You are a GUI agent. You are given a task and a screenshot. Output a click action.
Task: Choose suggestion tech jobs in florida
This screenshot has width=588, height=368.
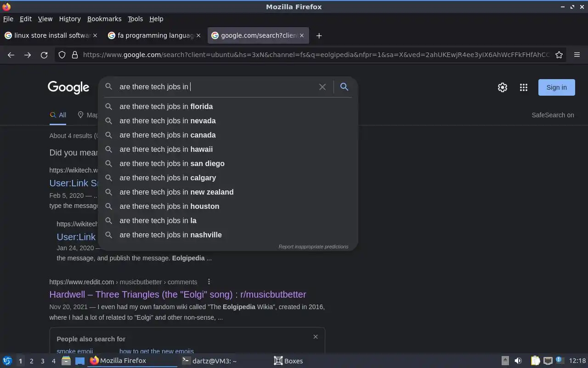point(228,106)
